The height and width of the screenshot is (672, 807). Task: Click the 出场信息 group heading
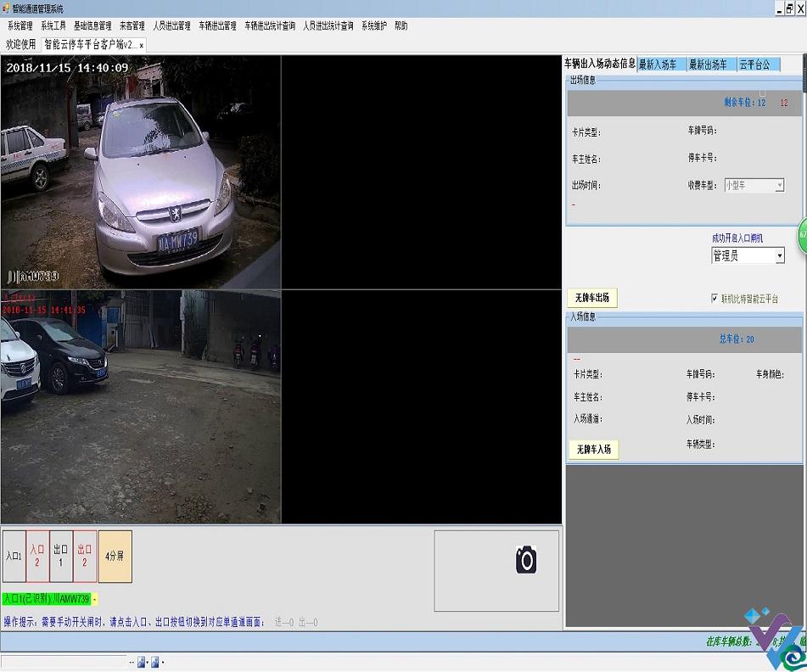[x=583, y=80]
